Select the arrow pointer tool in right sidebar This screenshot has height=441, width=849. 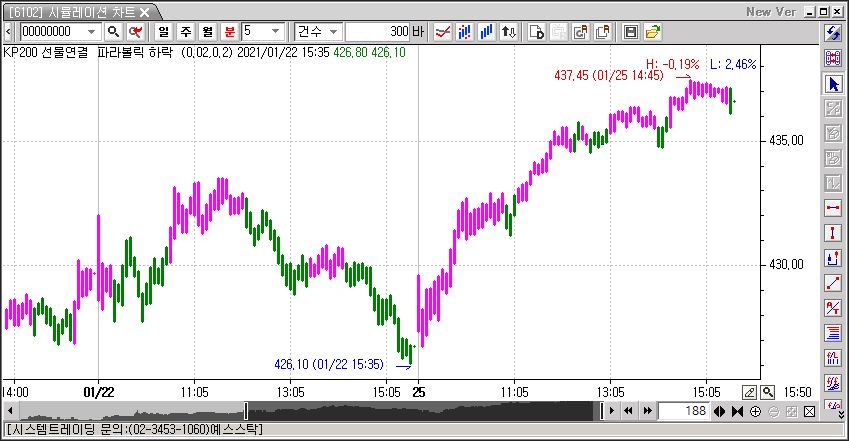click(x=833, y=84)
